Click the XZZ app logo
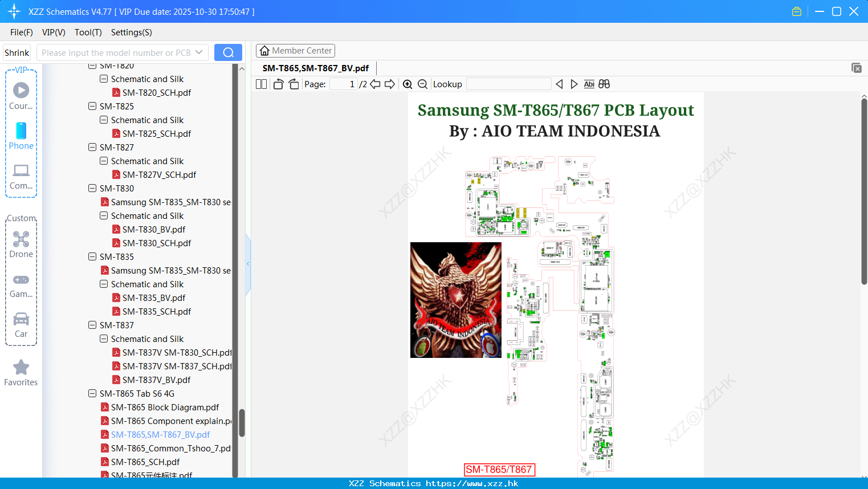The height and width of the screenshot is (489, 868). point(14,11)
